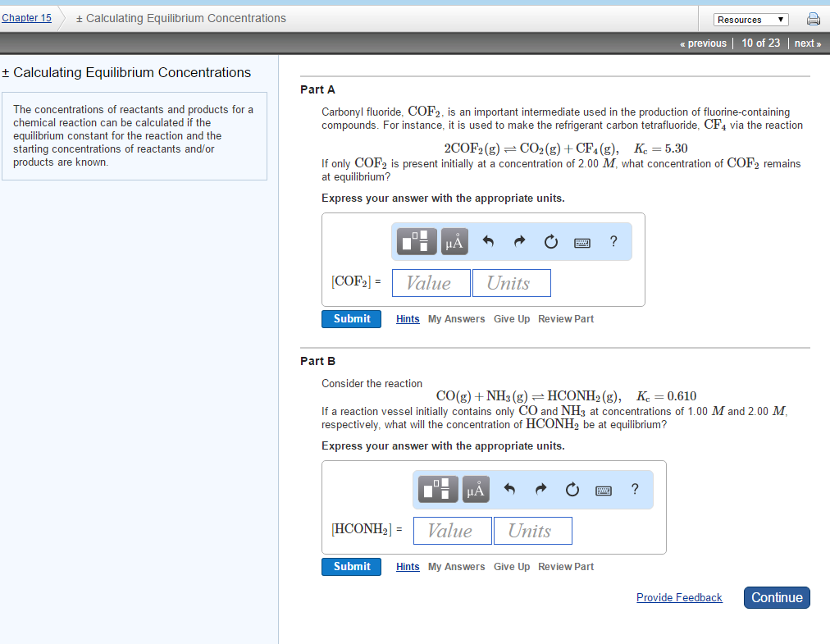
Task: Click the Provide Feedback link
Action: click(x=679, y=597)
